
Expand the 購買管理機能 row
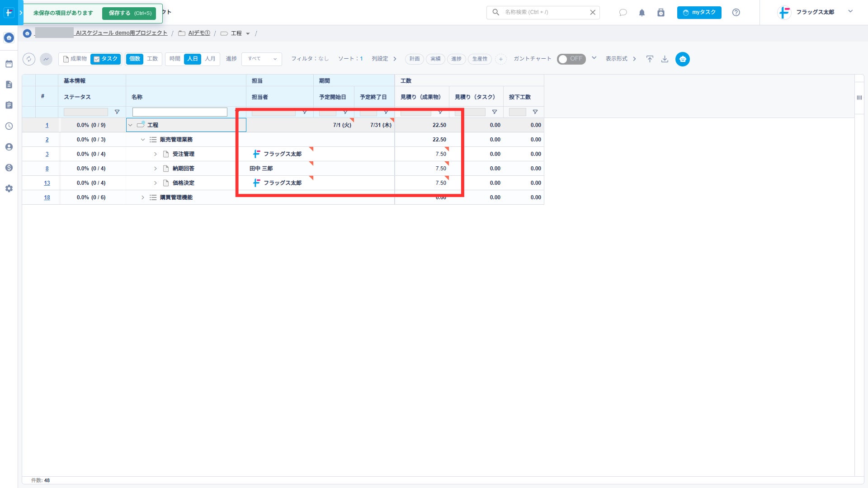tap(143, 197)
